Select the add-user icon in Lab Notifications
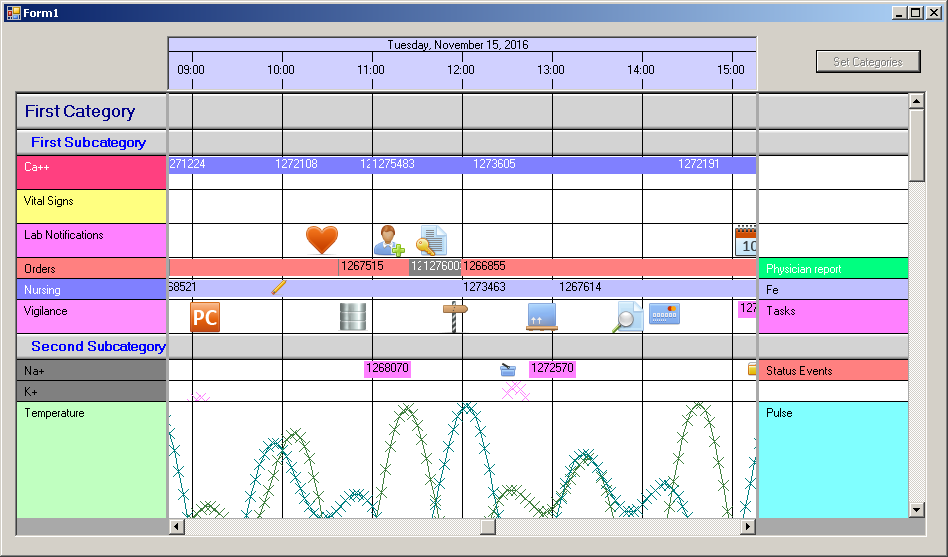The width and height of the screenshot is (948, 557). pos(388,240)
